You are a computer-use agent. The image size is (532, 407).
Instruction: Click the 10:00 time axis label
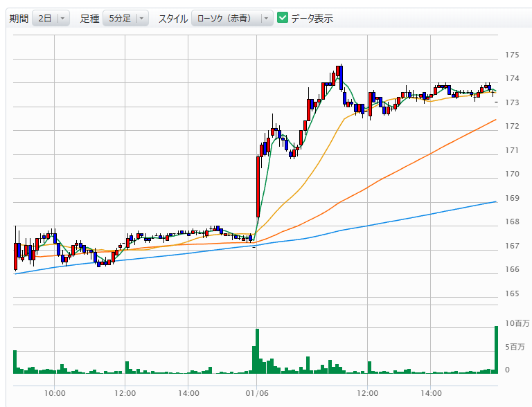click(55, 393)
